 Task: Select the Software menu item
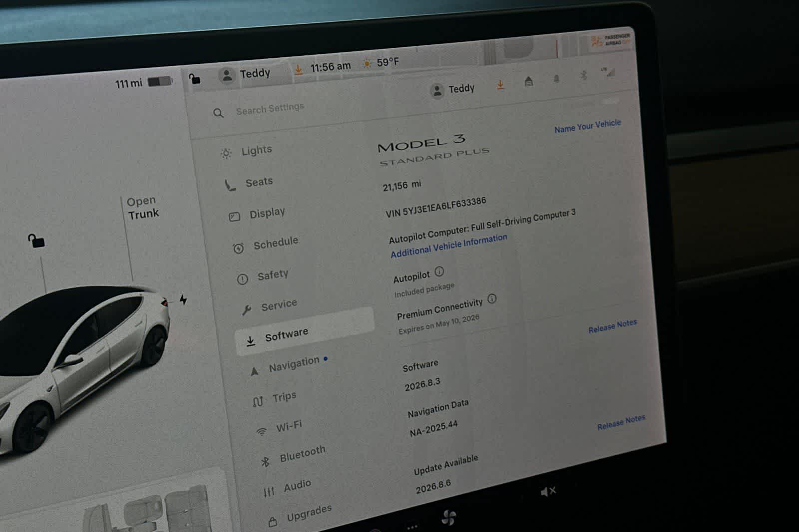pos(305,331)
